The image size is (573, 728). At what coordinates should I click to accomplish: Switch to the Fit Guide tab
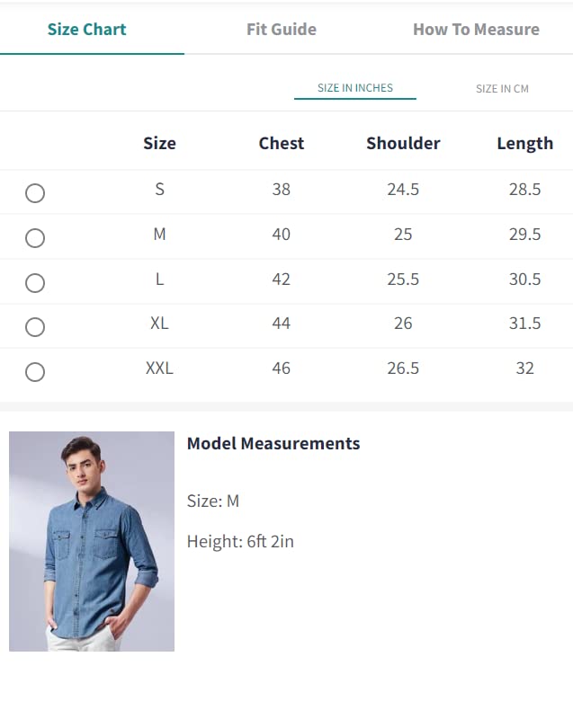pyautogui.click(x=282, y=30)
